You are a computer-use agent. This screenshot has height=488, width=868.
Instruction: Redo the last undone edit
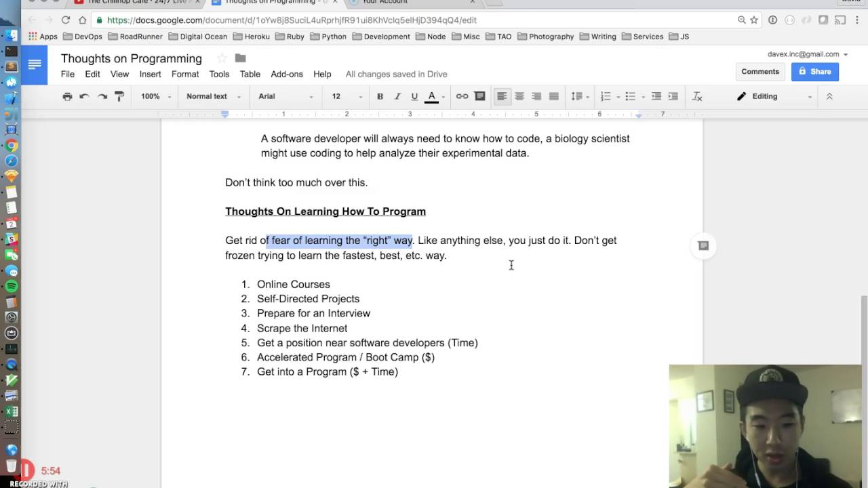[x=102, y=96]
